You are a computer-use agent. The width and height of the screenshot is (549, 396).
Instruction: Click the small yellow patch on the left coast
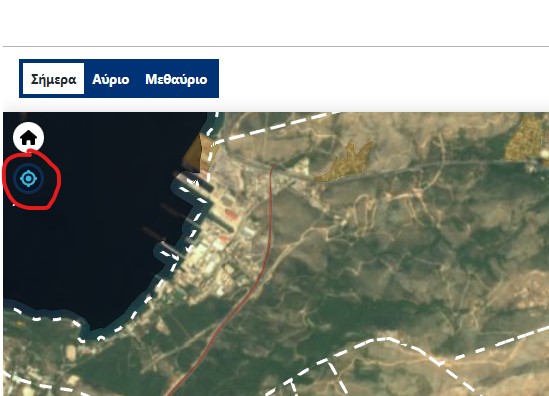pyautogui.click(x=20, y=324)
